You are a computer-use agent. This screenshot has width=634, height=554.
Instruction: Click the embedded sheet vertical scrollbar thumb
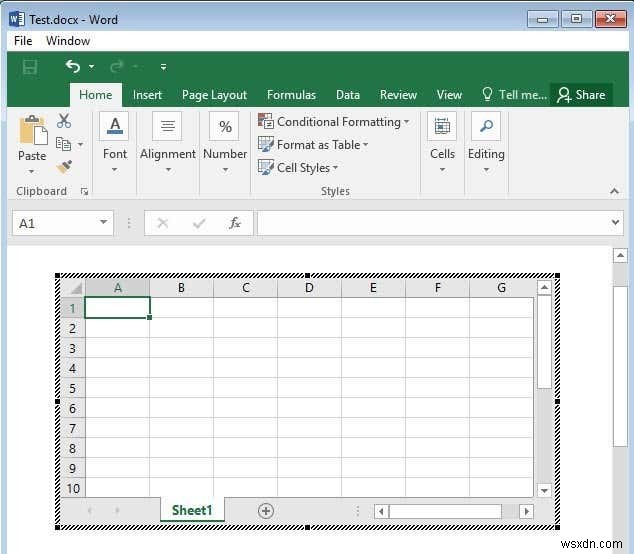click(x=544, y=342)
